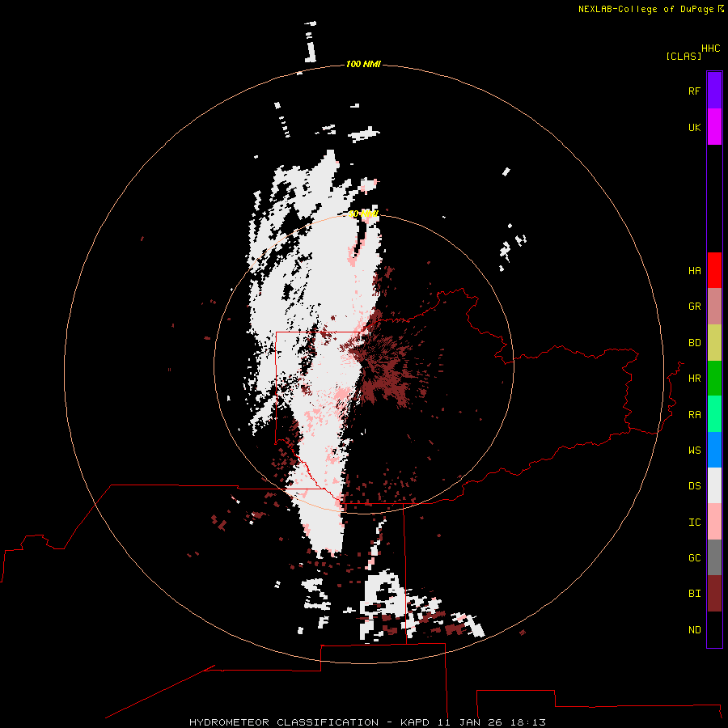Image resolution: width=728 pixels, height=728 pixels.
Task: Click the UK legend label
Action: 694,127
